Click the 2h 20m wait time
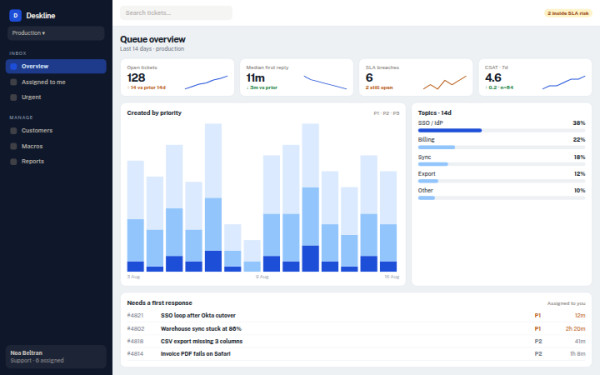 click(576, 329)
